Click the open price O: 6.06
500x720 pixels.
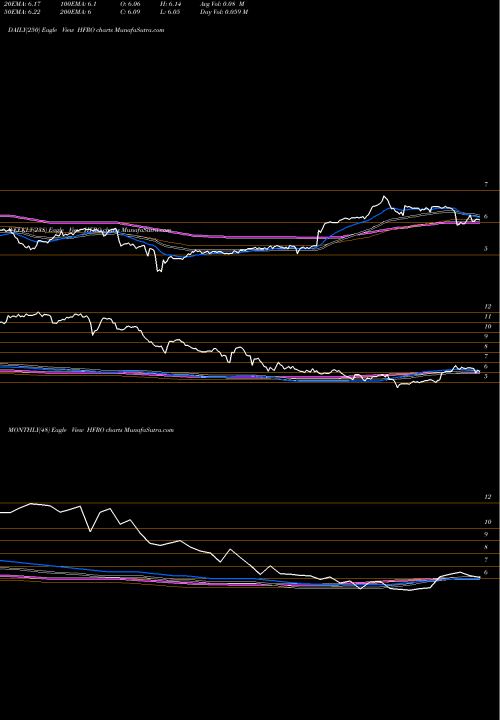[129, 4]
